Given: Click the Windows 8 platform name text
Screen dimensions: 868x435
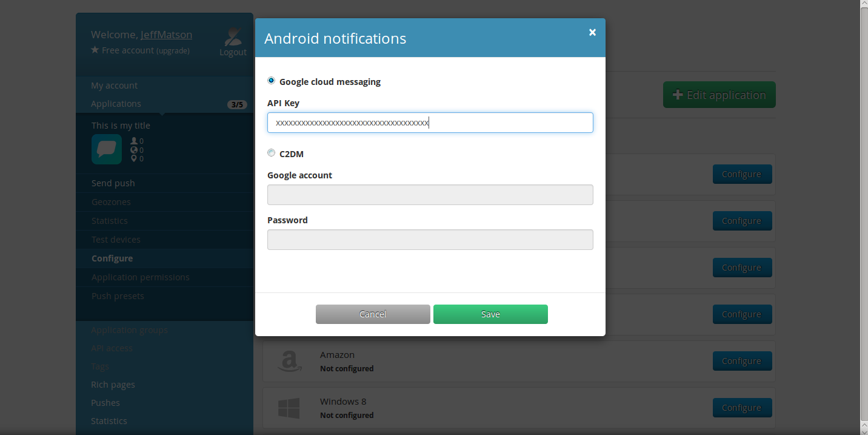Looking at the screenshot, I should tap(343, 402).
